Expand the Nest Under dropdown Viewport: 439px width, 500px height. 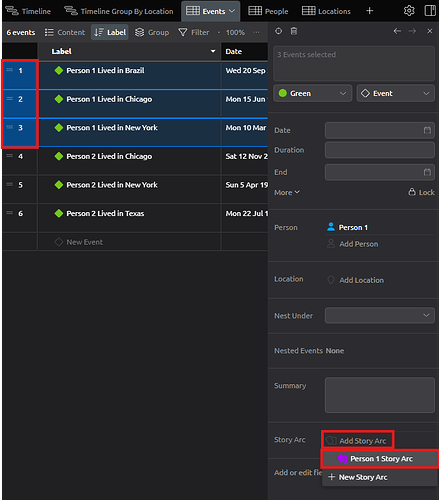coord(380,315)
